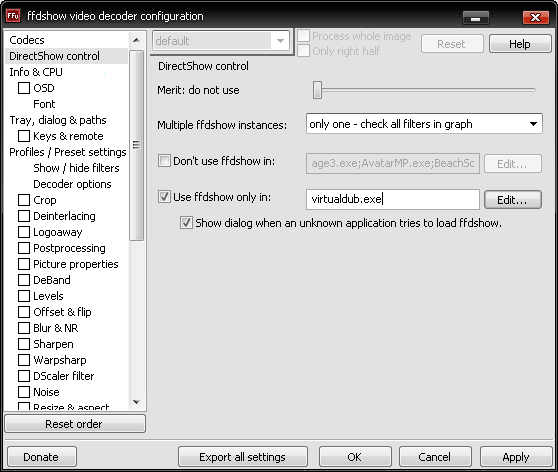
Task: Toggle the Deinterlacing filter checkbox
Action: pos(24,216)
